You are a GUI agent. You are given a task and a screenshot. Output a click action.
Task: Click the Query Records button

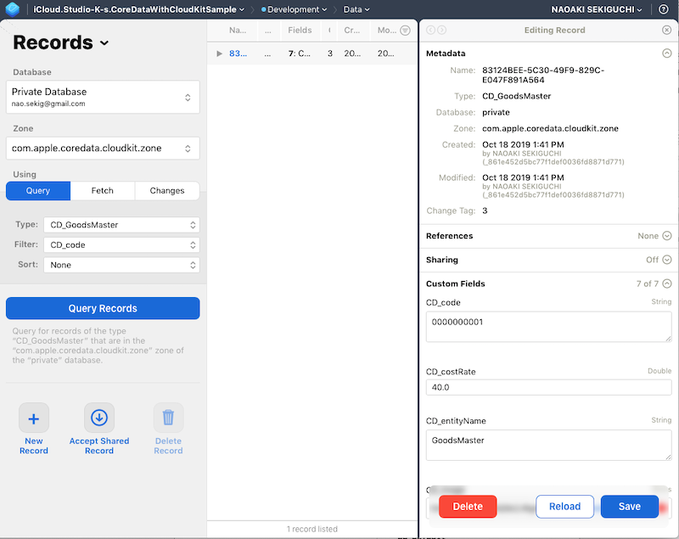[x=103, y=308]
